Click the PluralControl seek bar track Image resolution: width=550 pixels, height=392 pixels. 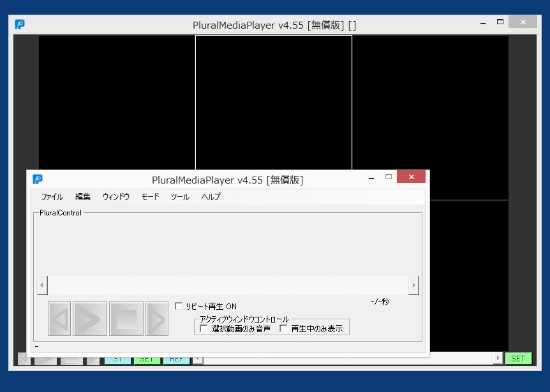coord(228,285)
